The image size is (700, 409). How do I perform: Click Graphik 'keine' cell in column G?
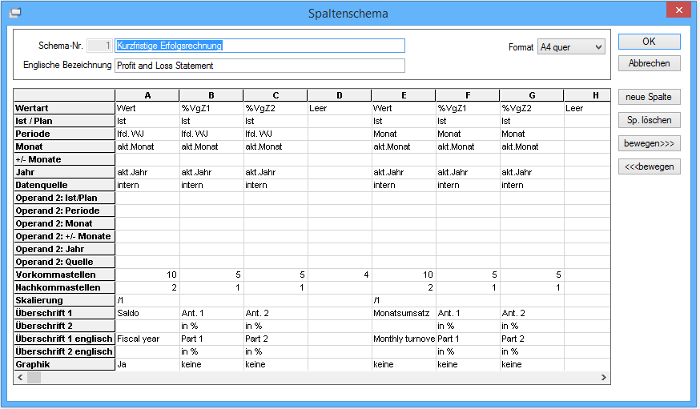[532, 364]
